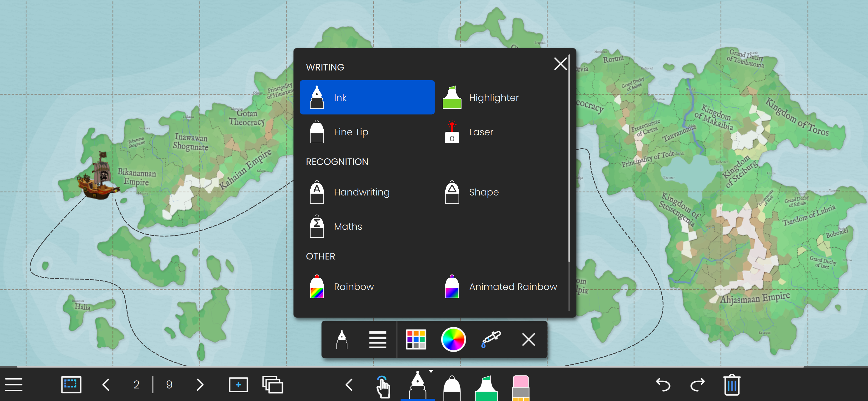The image size is (868, 401).
Task: Open the color wheel picker
Action: click(x=453, y=339)
